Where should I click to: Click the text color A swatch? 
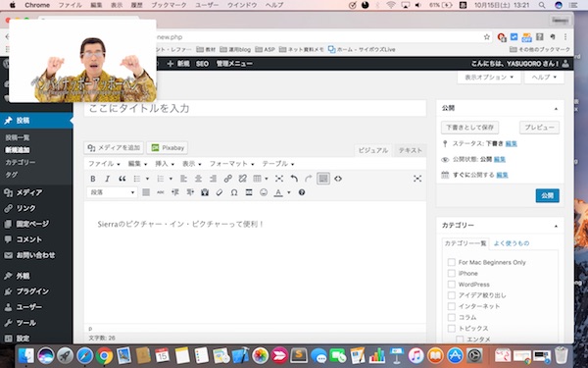tap(278, 192)
